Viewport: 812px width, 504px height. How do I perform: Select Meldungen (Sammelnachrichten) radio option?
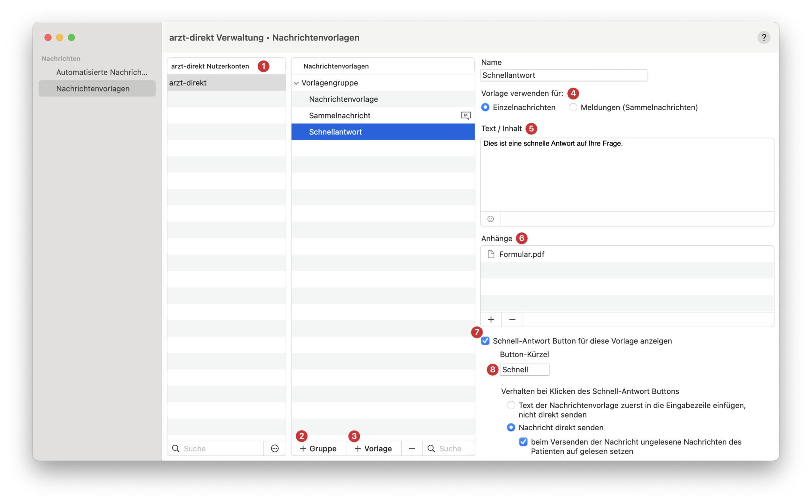pos(573,107)
